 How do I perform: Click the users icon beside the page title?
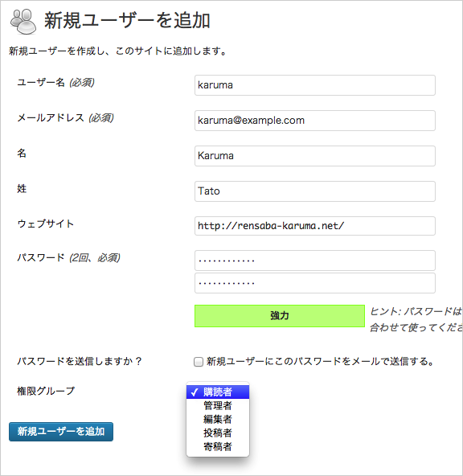(x=23, y=22)
